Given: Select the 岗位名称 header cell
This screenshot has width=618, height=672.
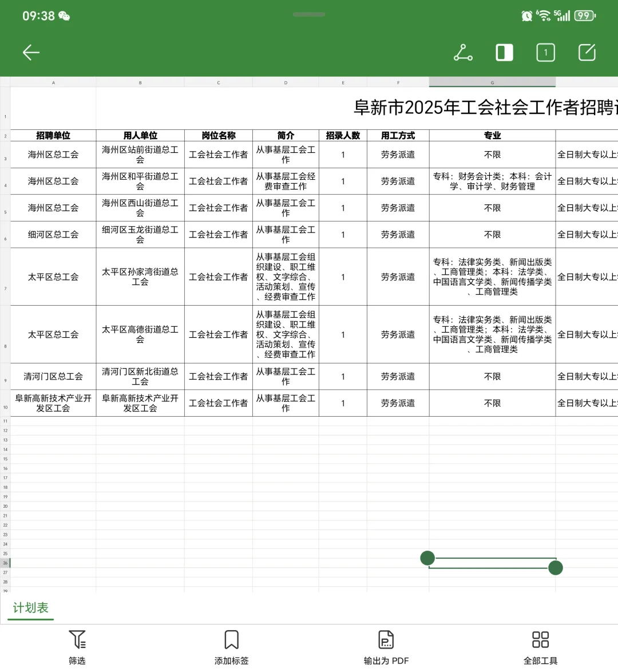Looking at the screenshot, I should [x=219, y=136].
